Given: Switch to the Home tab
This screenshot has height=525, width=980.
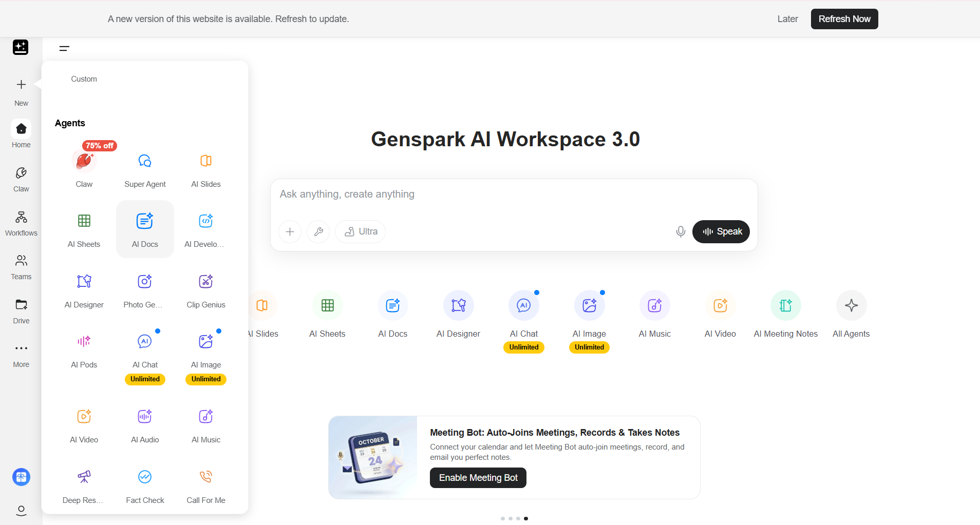Looking at the screenshot, I should point(21,134).
